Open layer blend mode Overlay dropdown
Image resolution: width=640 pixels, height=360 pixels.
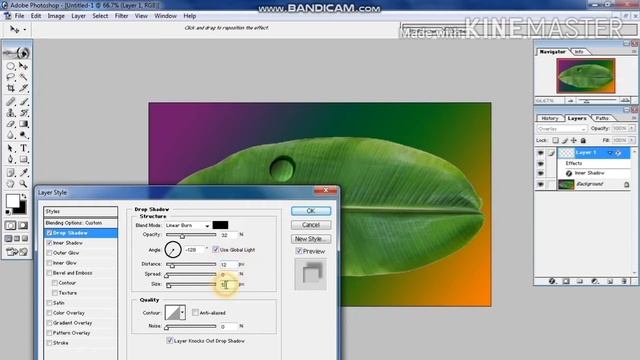(562, 129)
